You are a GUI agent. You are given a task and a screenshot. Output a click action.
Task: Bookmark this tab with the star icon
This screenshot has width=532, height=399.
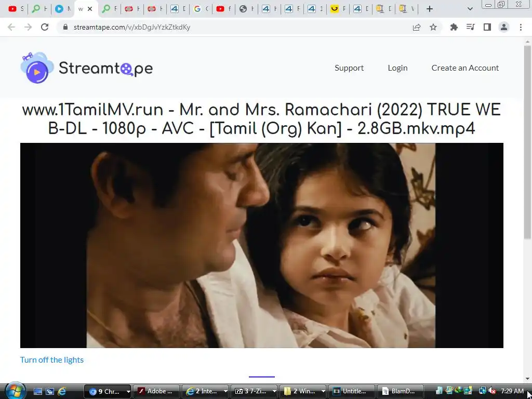coord(433,27)
